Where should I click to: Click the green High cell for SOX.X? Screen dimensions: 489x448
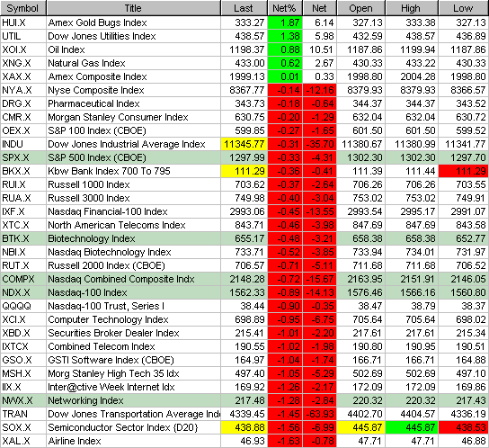coord(412,427)
